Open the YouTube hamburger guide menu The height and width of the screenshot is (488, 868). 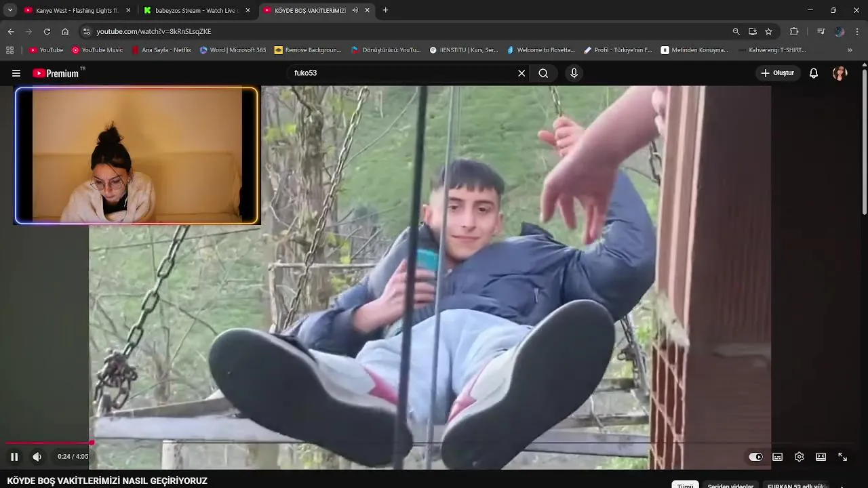[16, 73]
